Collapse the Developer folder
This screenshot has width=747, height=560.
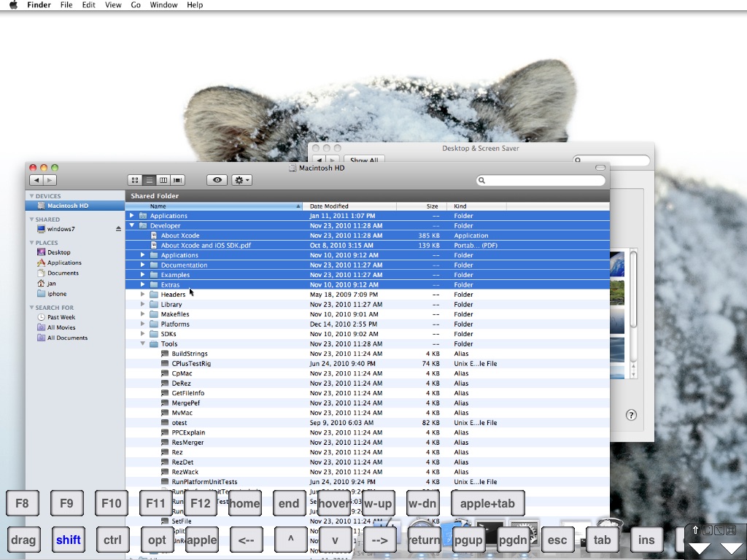(x=132, y=226)
